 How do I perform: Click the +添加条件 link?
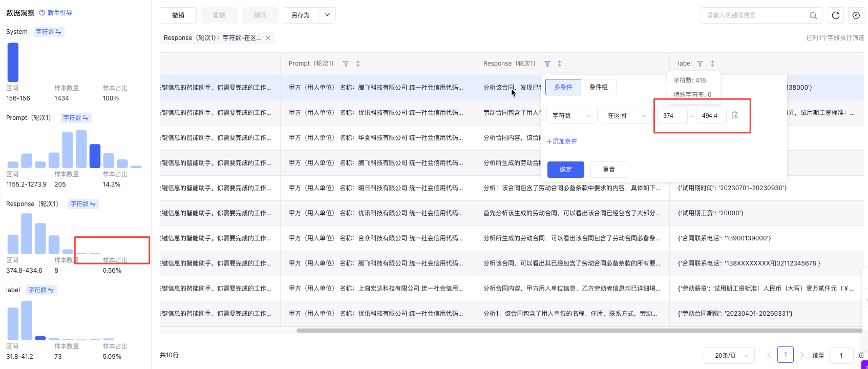(x=562, y=141)
